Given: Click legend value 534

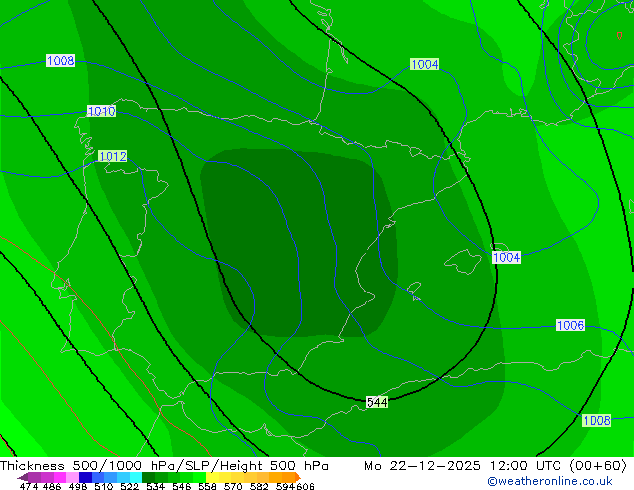Looking at the screenshot, I should (x=155, y=486).
